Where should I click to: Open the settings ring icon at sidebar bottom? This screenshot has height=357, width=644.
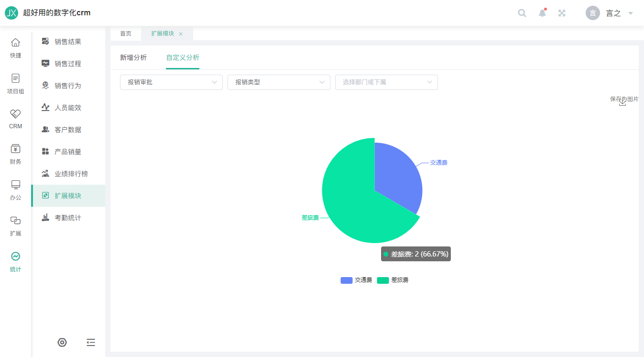click(x=62, y=342)
